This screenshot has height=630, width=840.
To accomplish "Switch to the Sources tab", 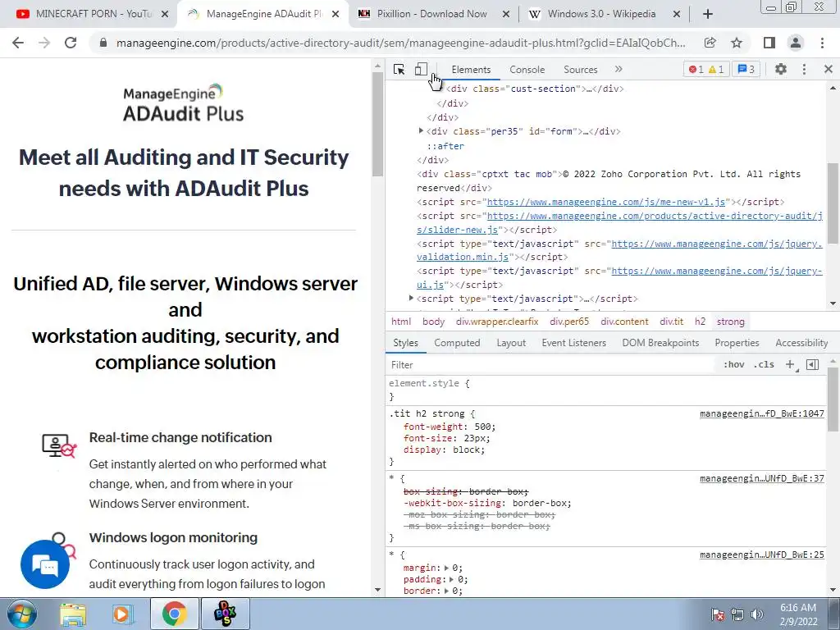I will point(580,70).
